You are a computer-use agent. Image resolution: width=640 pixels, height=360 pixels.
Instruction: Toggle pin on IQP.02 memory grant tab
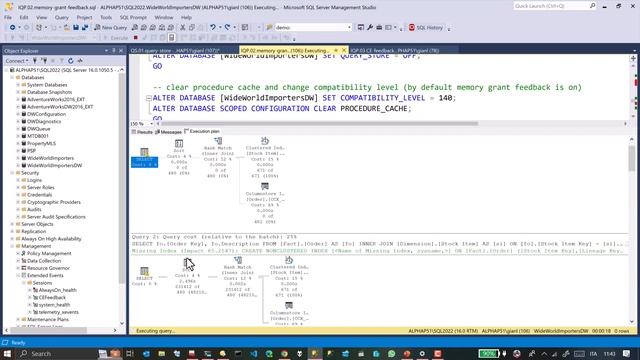coord(336,50)
